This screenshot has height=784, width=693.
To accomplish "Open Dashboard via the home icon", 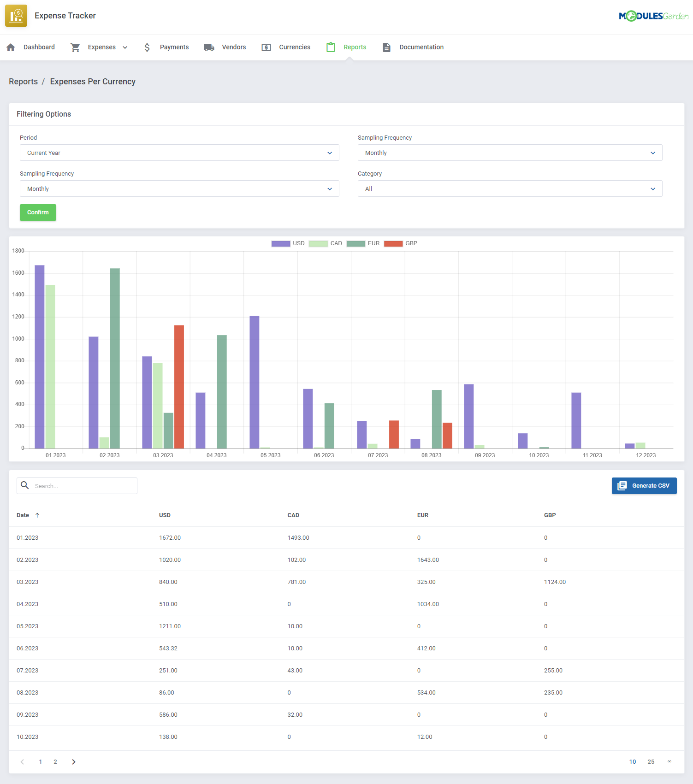I will pyautogui.click(x=11, y=47).
